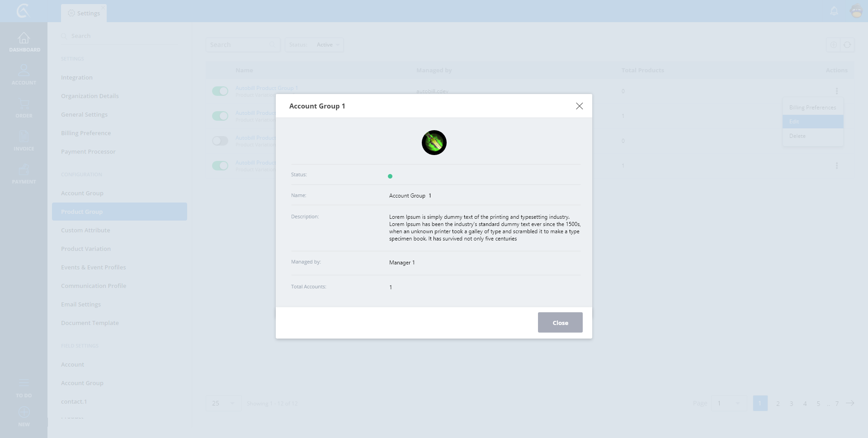Click the refresh icon above table
The height and width of the screenshot is (438, 868).
click(x=847, y=45)
